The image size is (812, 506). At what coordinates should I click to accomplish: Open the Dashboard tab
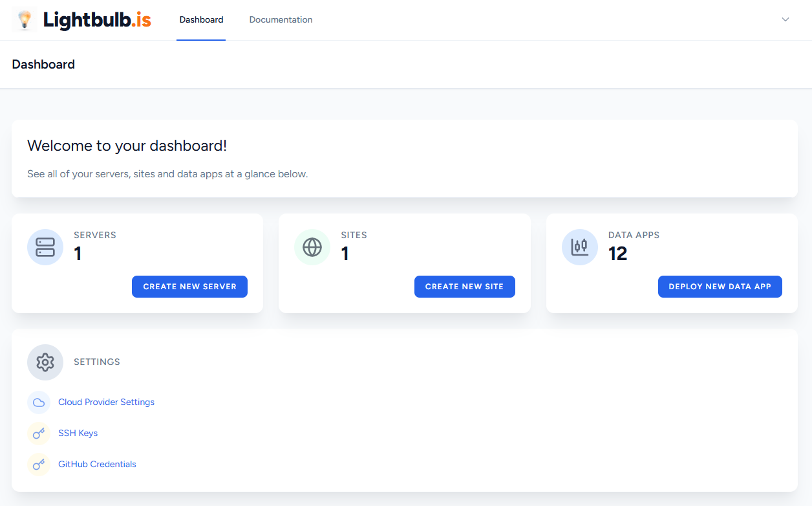[201, 20]
